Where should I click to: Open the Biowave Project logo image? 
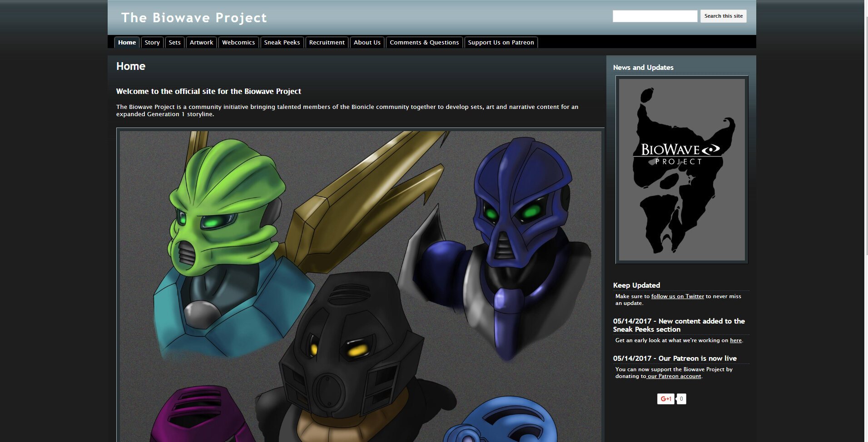point(682,170)
